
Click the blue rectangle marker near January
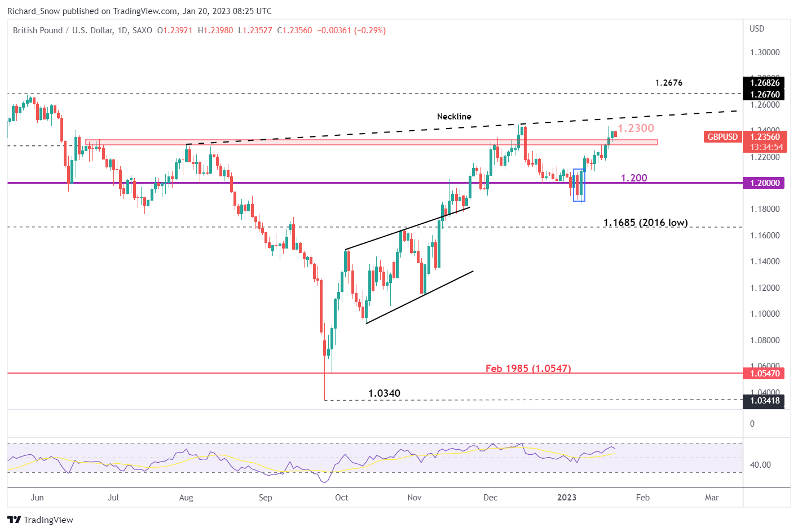(x=579, y=185)
